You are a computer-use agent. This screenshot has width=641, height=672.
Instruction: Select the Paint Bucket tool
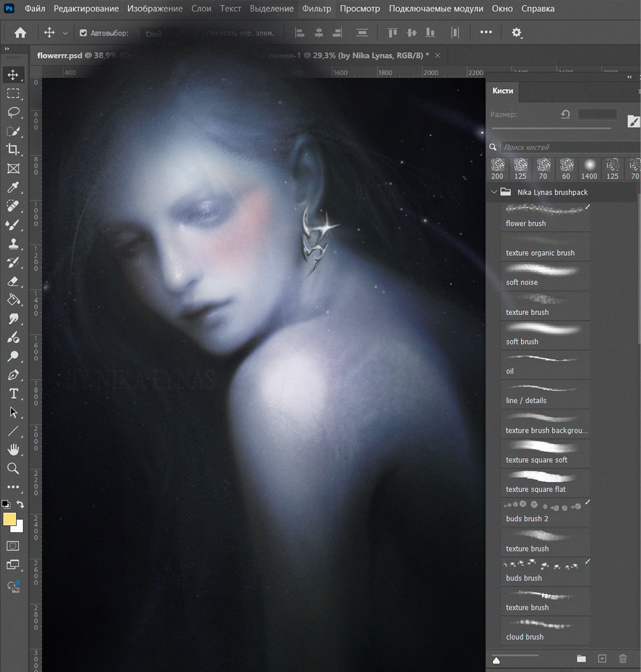(13, 300)
